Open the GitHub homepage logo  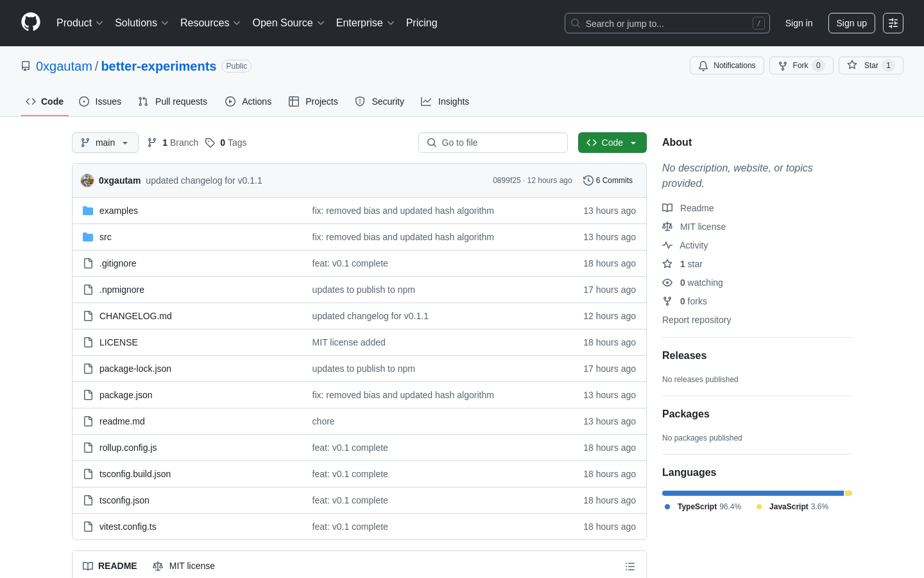31,22
